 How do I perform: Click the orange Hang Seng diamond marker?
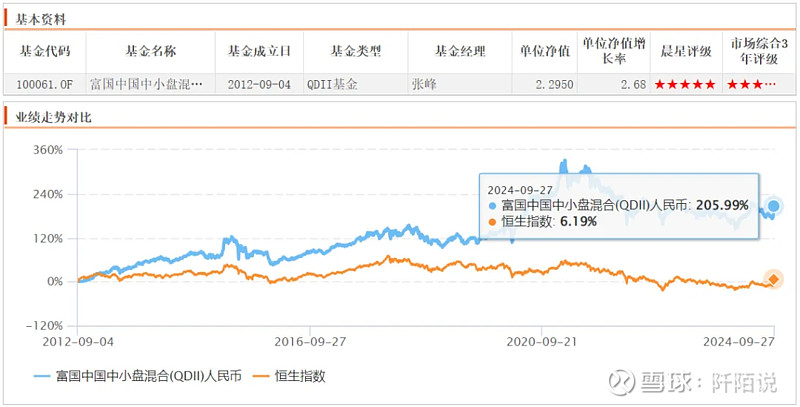point(774,279)
